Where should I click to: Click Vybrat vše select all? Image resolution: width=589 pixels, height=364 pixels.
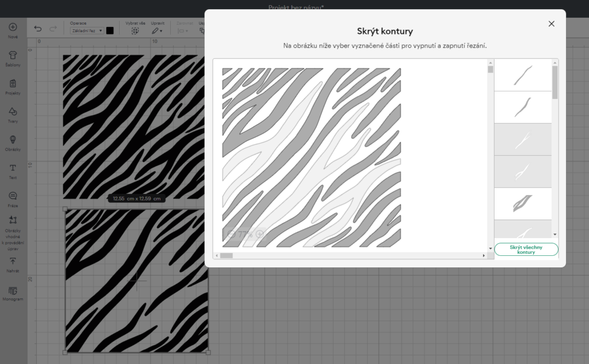(x=135, y=30)
